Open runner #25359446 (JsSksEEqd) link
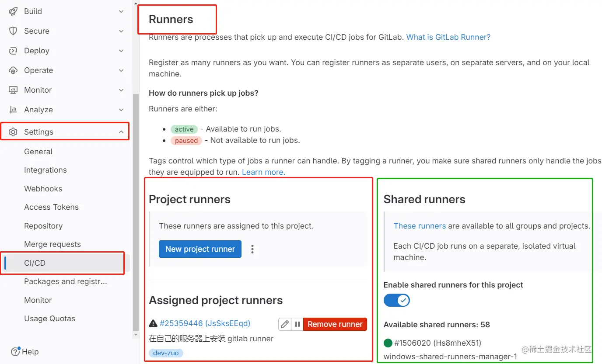Image resolution: width=602 pixels, height=364 pixels. pyautogui.click(x=205, y=323)
